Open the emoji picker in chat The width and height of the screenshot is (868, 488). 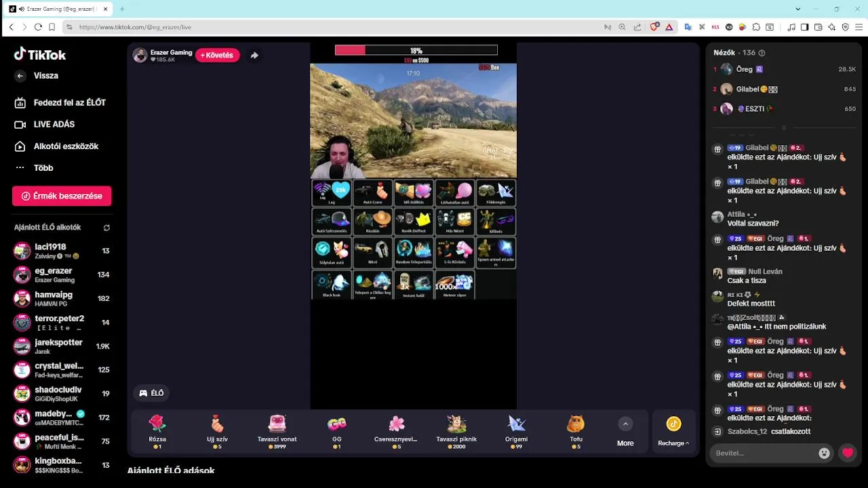point(824,453)
